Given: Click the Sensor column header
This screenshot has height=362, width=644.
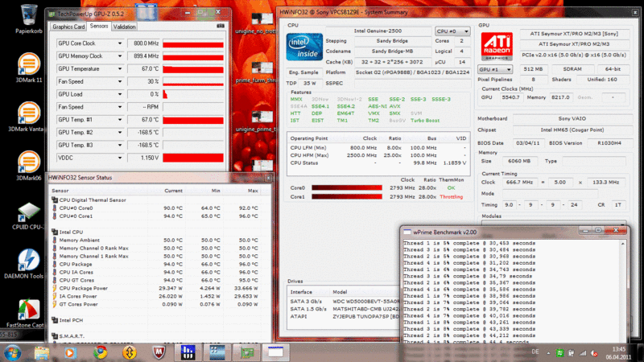Looking at the screenshot, I should click(60, 191).
